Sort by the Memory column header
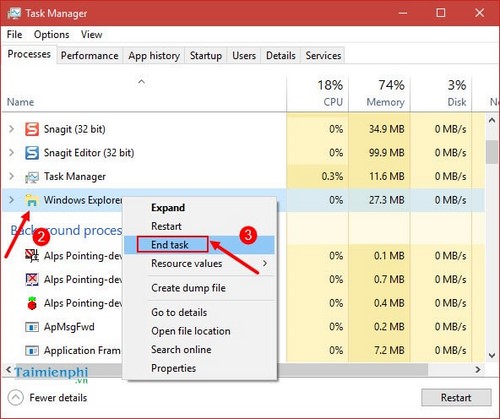The image size is (500, 419). click(x=379, y=93)
